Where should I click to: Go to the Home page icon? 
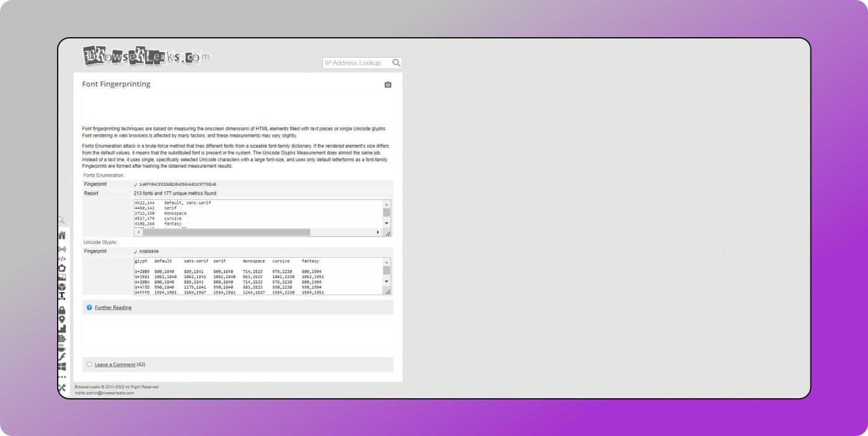[x=62, y=235]
